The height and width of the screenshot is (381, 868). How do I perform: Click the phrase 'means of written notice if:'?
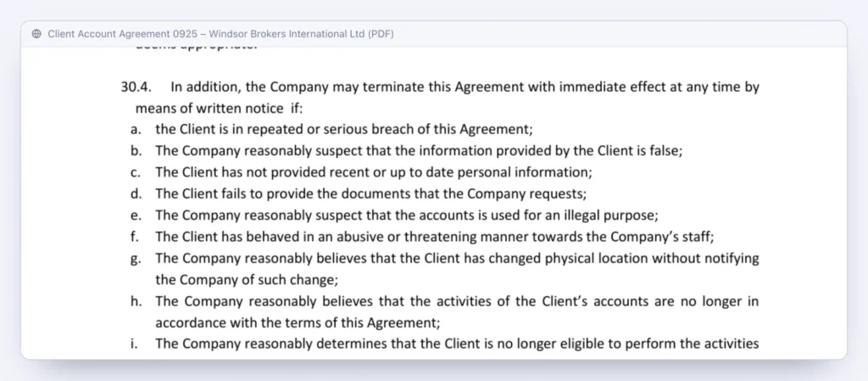[x=220, y=108]
